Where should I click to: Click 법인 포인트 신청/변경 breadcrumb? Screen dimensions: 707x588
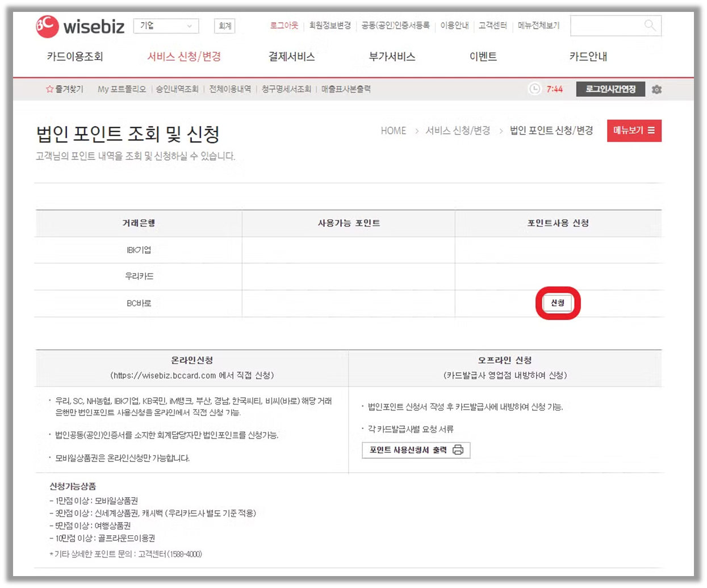pos(551,131)
